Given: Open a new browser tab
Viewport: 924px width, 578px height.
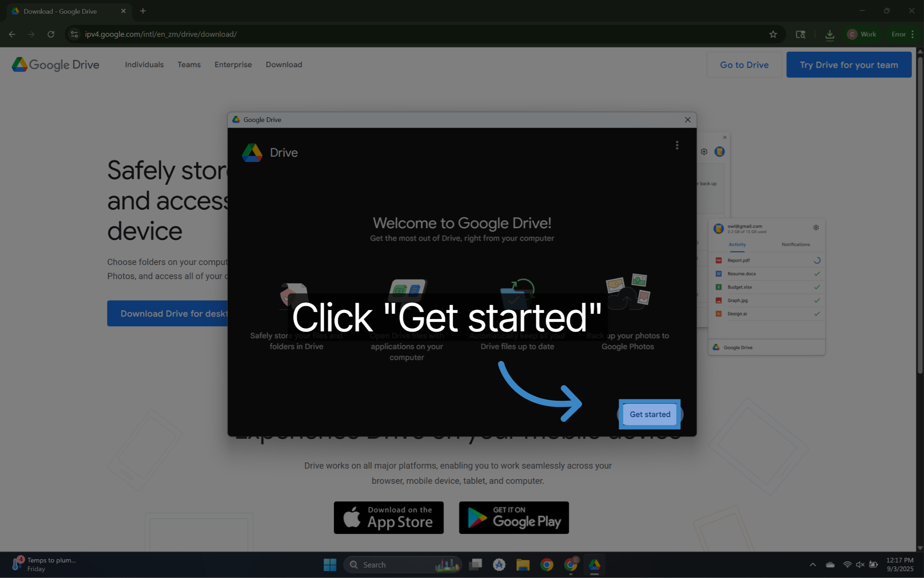Looking at the screenshot, I should tap(143, 11).
